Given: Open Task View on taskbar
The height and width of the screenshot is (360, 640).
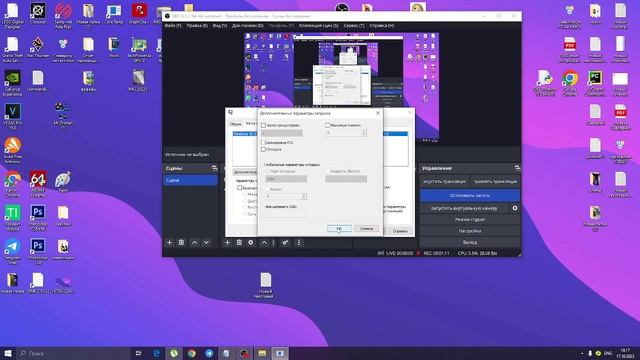Looking at the screenshot, I should pos(139,353).
